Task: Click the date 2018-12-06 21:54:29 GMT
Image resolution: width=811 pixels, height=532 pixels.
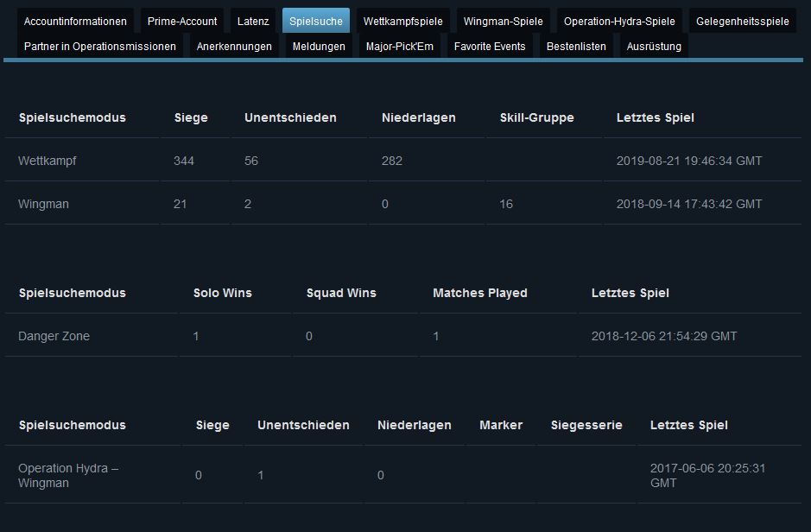Action: [664, 336]
